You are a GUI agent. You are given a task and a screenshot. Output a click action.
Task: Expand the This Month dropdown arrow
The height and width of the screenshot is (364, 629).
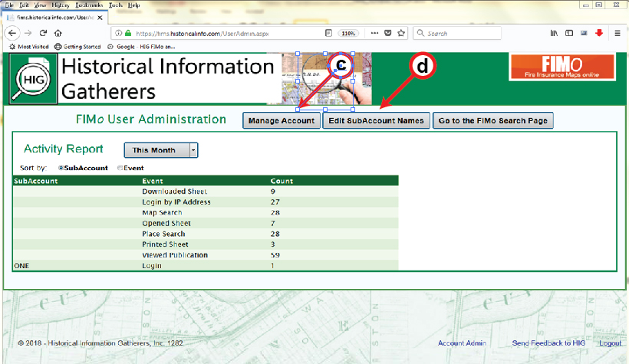[194, 151]
